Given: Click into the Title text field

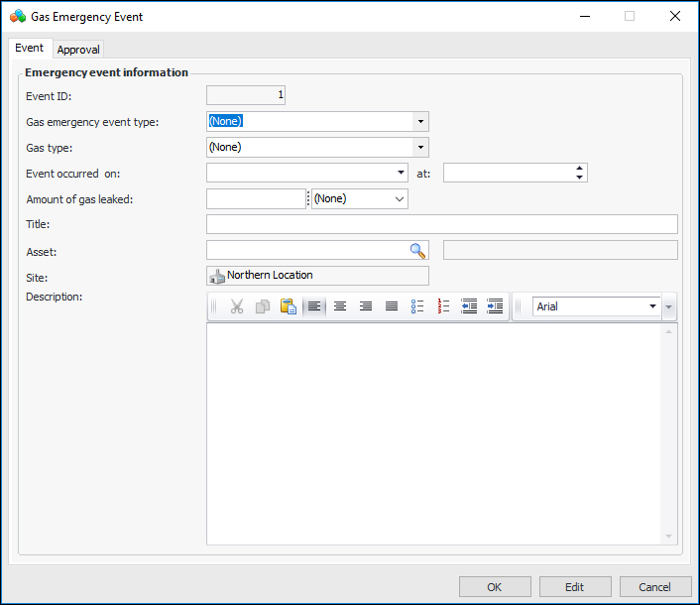Looking at the screenshot, I should point(441,224).
